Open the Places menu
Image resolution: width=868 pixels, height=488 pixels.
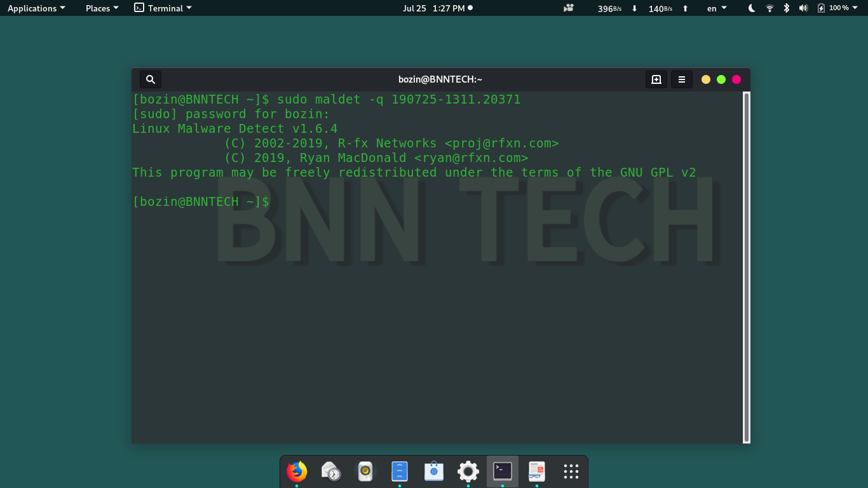pos(101,8)
